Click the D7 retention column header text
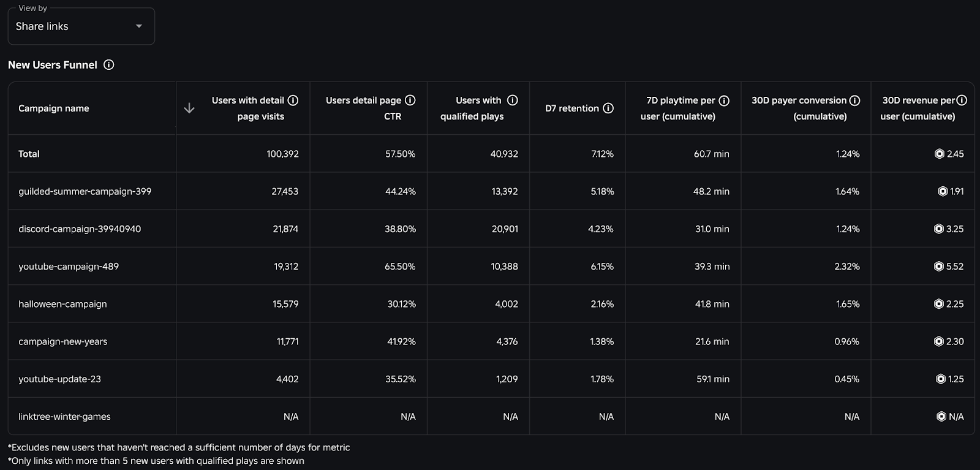Viewport: 980px width, 470px height. (572, 108)
